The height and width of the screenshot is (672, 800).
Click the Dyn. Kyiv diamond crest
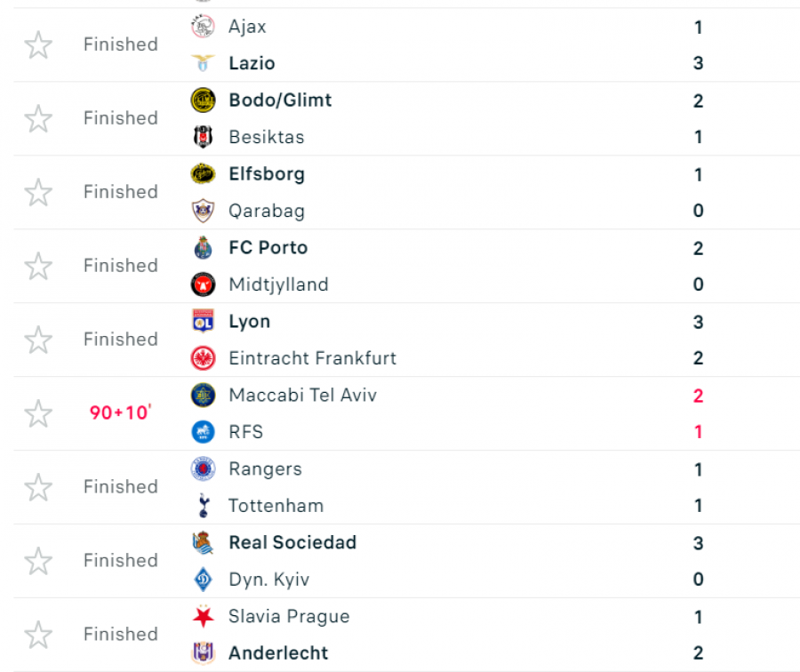[x=203, y=580]
